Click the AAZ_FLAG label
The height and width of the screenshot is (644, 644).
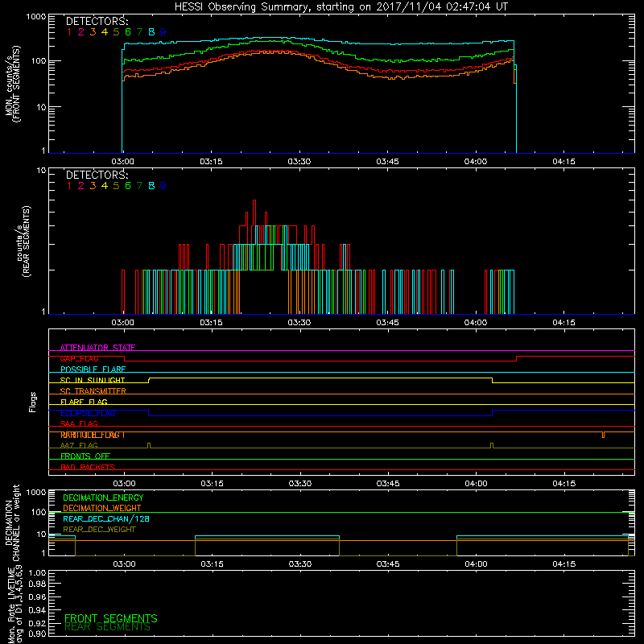79,445
